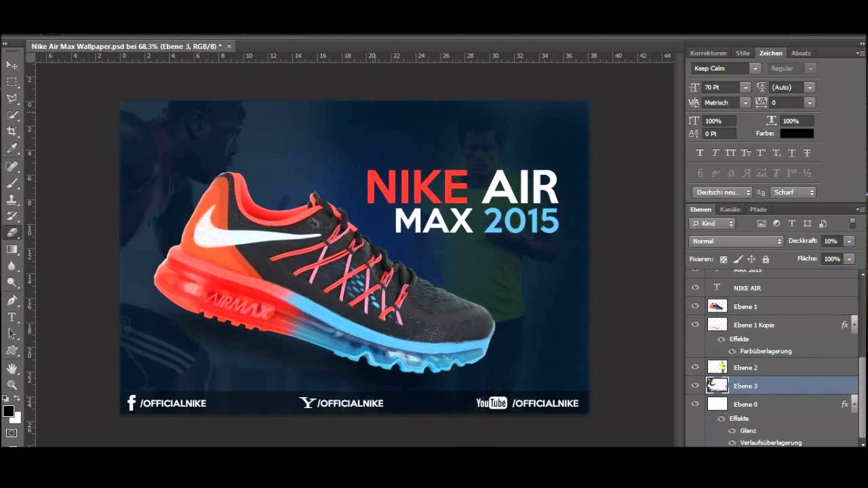Toggle Quick Mask mode

(12, 433)
